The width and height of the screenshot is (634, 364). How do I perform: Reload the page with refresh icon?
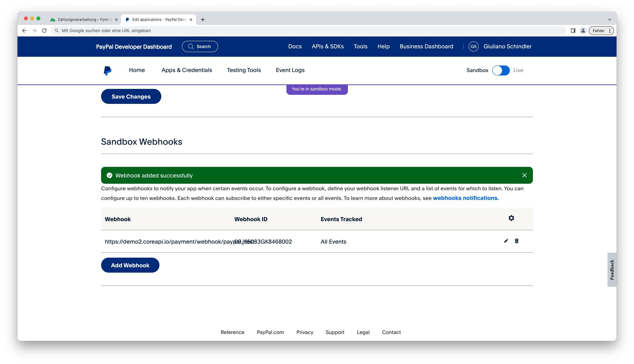(x=44, y=31)
